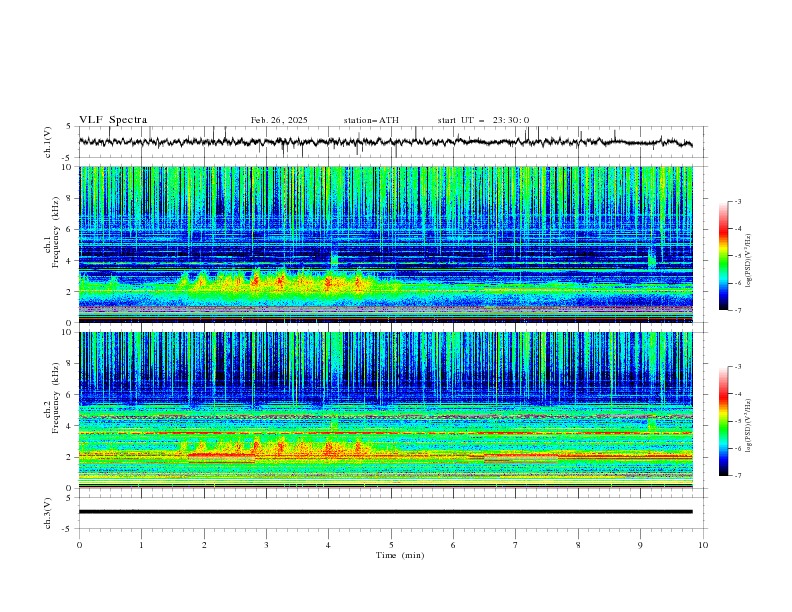Click the 5 tick on ch.3(V) axis
This screenshot has width=792, height=612.
69,497
